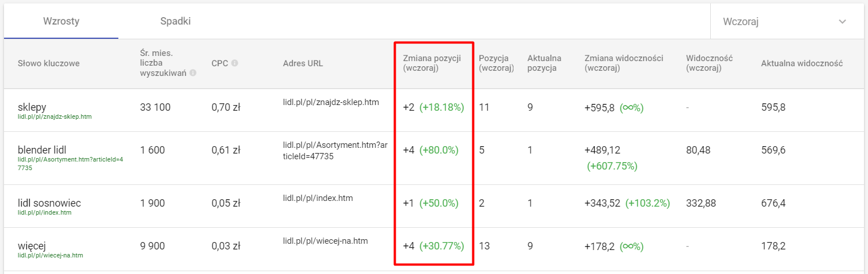This screenshot has width=868, height=274.
Task: Click position change +4 (+30.77%)
Action: (433, 246)
